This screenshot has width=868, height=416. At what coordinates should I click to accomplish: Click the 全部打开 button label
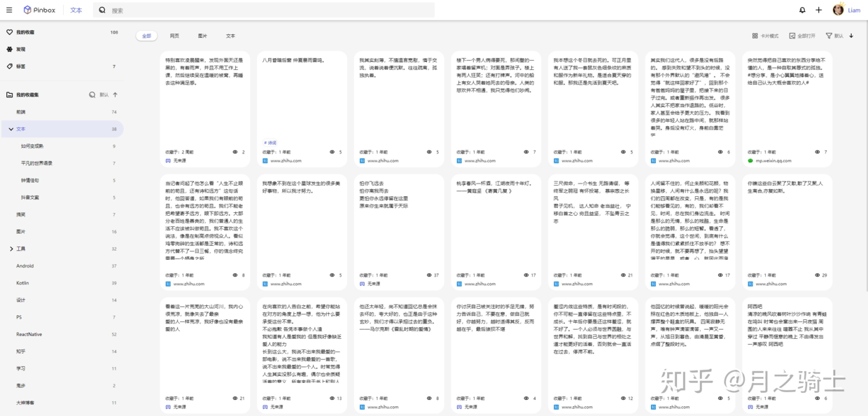(x=806, y=36)
